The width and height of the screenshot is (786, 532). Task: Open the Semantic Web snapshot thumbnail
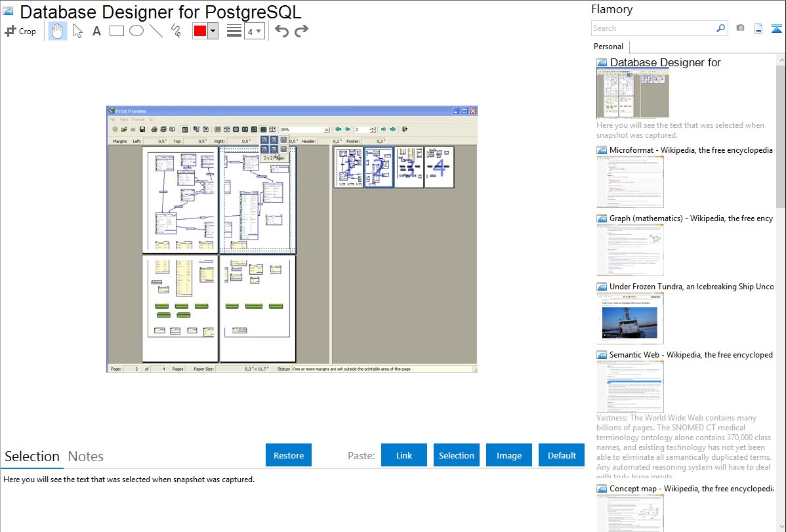630,386
